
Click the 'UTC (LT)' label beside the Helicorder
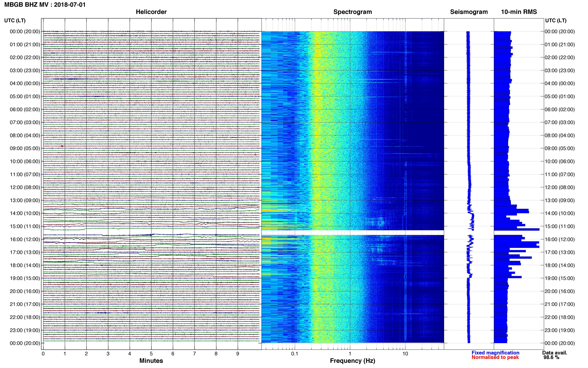click(15, 20)
